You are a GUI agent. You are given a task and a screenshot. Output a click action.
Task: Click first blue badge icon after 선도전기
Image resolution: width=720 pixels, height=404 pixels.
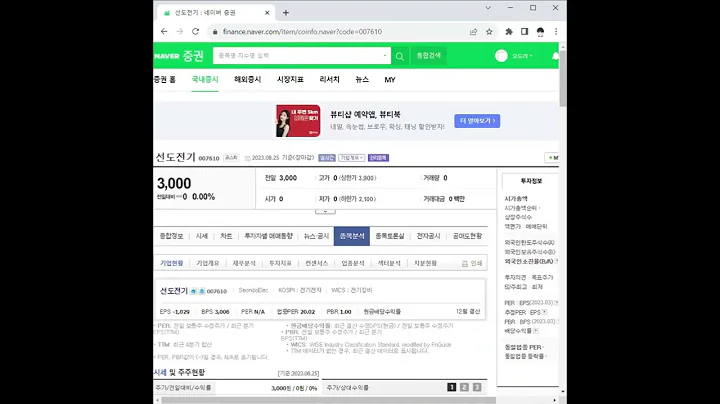pos(193,291)
